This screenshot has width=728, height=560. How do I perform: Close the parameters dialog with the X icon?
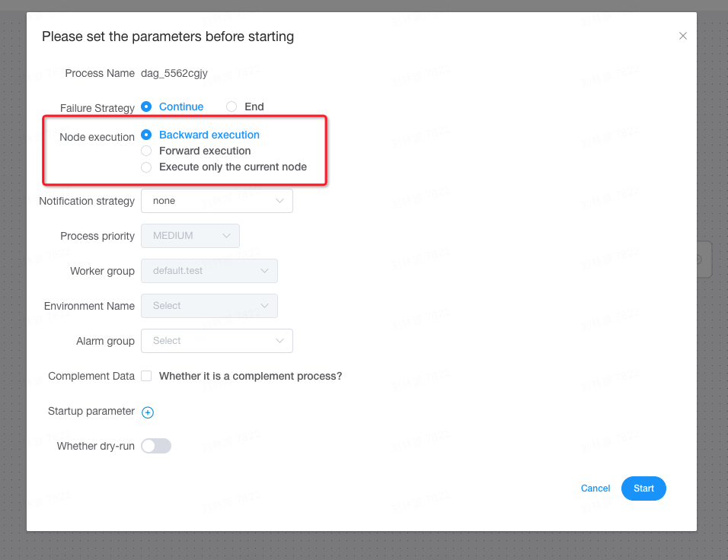coord(683,36)
